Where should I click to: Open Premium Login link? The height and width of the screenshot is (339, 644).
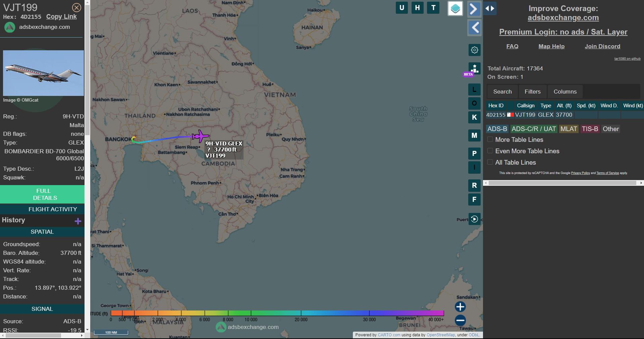pyautogui.click(x=563, y=32)
